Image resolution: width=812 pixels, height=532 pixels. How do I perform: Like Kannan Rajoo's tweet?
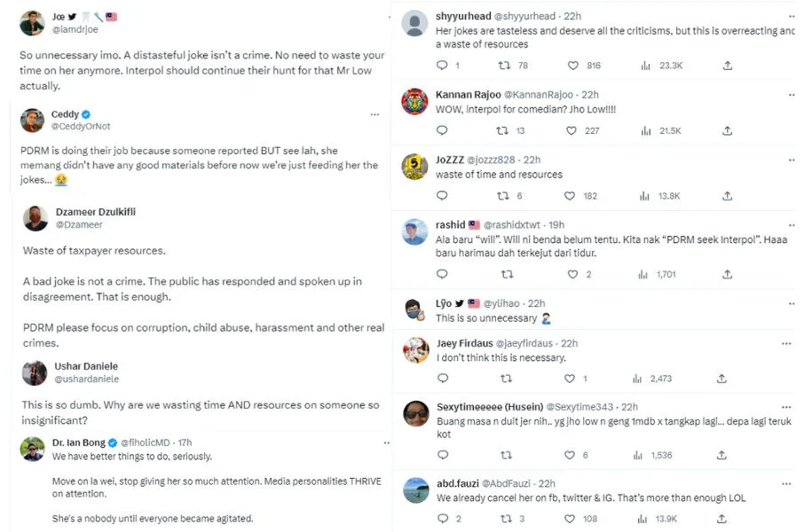coord(572,131)
